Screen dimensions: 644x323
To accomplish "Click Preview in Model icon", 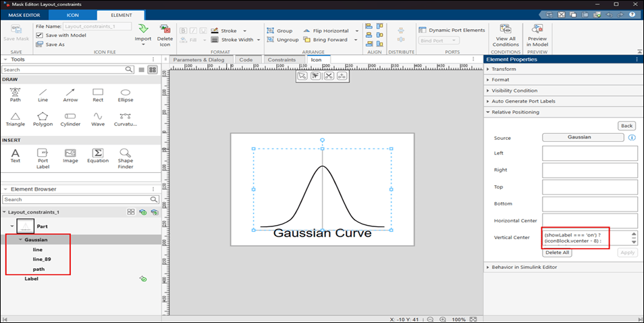I will coord(537,34).
